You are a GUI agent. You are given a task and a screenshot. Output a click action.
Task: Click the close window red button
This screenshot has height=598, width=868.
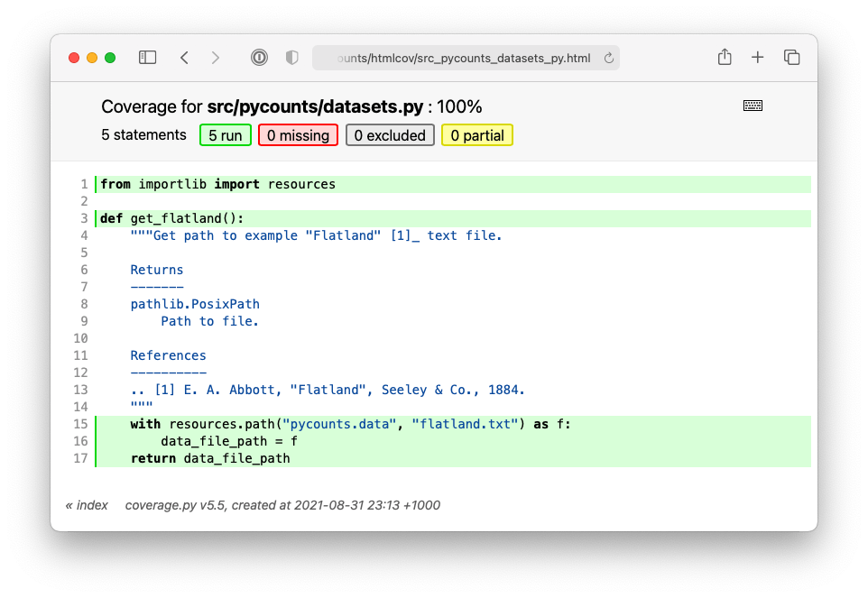pyautogui.click(x=74, y=58)
